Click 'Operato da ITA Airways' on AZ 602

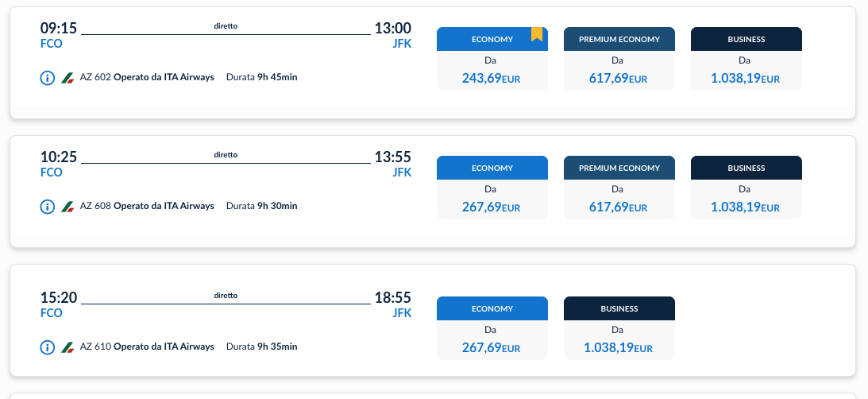click(164, 77)
